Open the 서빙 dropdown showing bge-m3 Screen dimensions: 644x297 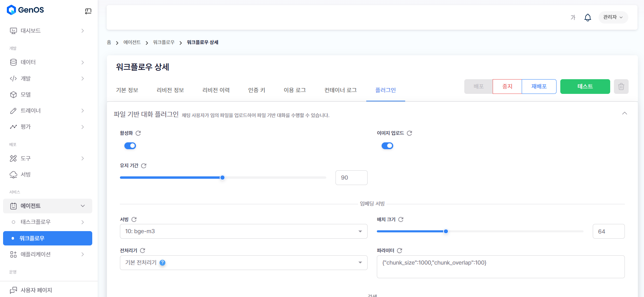pos(243,231)
